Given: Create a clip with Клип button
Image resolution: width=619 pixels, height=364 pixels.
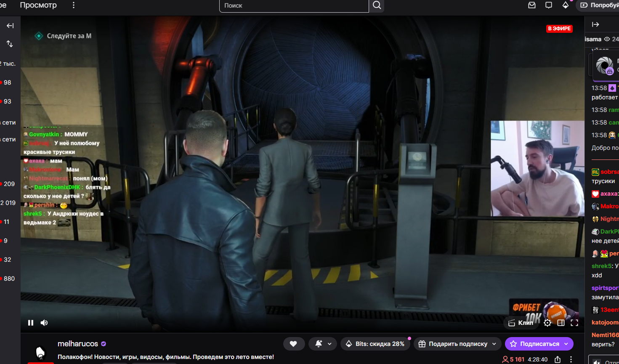Looking at the screenshot, I should coord(521,323).
